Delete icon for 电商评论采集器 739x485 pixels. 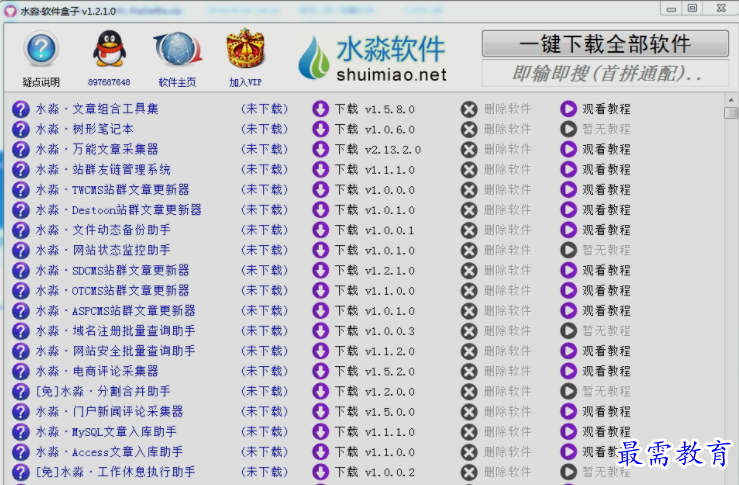(469, 371)
